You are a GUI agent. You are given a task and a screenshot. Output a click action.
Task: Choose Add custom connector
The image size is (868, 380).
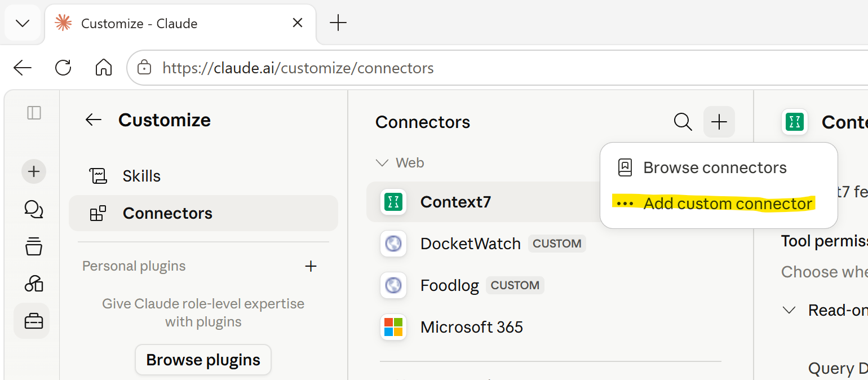(719, 204)
